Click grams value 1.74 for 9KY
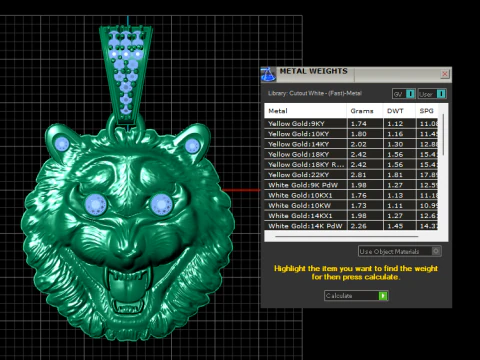Screen dimensions: 480x360 [359, 124]
